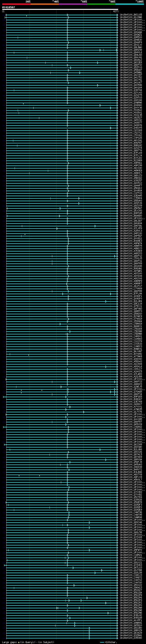Select the UniRef100_C5Z7S2 label

pos(131,133)
